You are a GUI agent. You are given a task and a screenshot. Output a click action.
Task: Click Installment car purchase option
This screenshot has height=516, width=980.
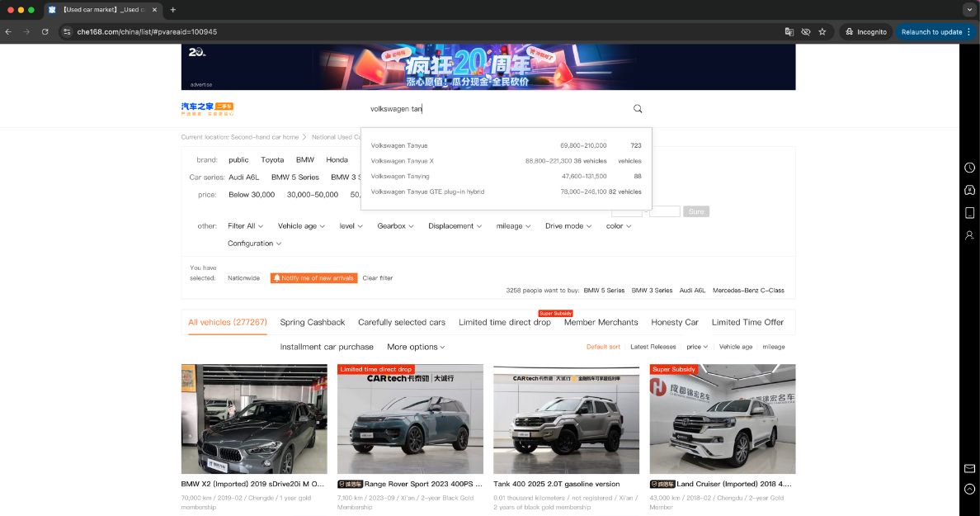[326, 347]
